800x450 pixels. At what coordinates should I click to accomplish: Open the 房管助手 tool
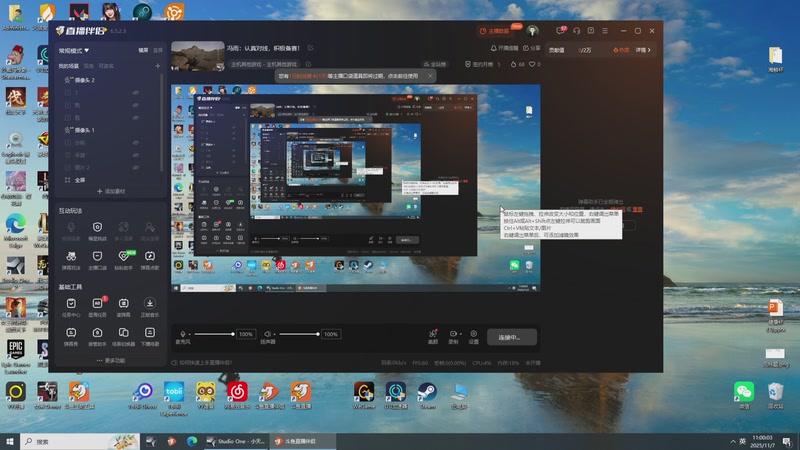97,336
